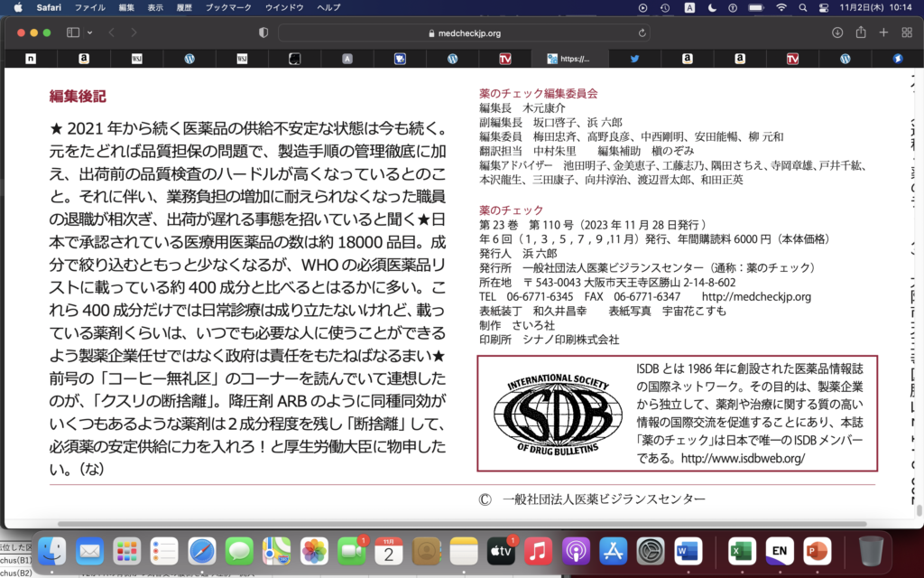
Task: Switch input source via the A icon
Action: click(689, 9)
